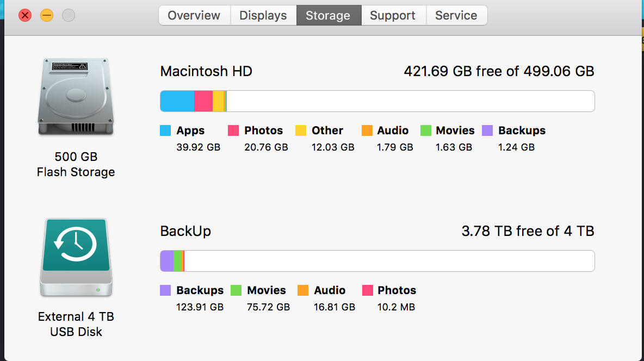Click the pink Photos swatch under Macintosh HD
This screenshot has width=644, height=361.
(x=233, y=130)
